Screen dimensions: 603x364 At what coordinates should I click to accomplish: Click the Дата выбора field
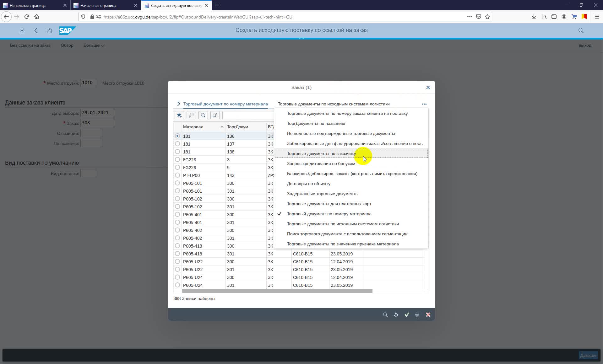98,113
